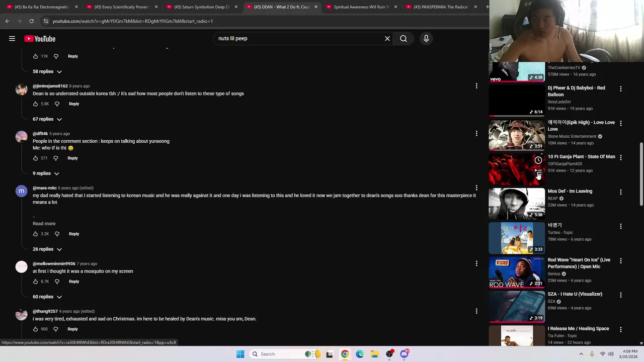This screenshot has width=644, height=362.
Task: Add 10 Ft Ganja Plant video to Watch later
Action: click(538, 160)
